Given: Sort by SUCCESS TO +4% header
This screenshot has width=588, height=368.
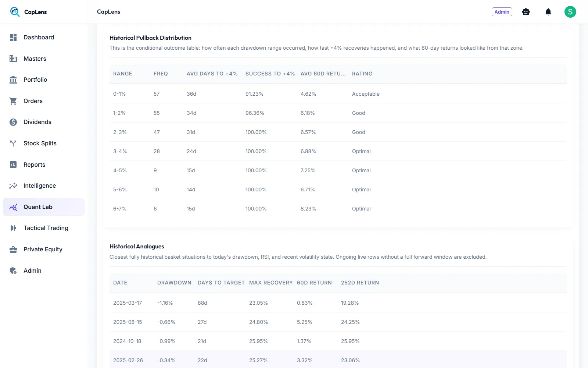Looking at the screenshot, I should (270, 74).
